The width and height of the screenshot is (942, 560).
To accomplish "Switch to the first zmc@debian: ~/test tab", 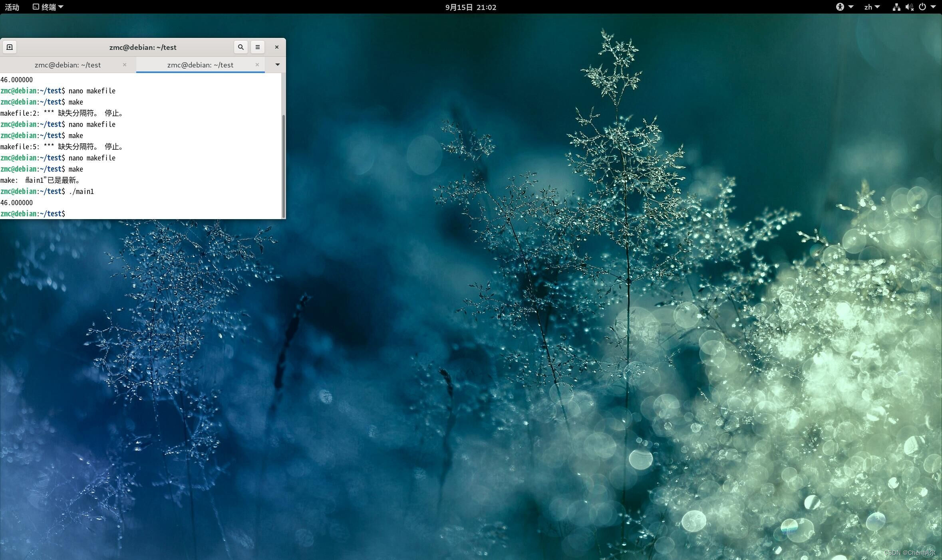I will click(x=68, y=65).
